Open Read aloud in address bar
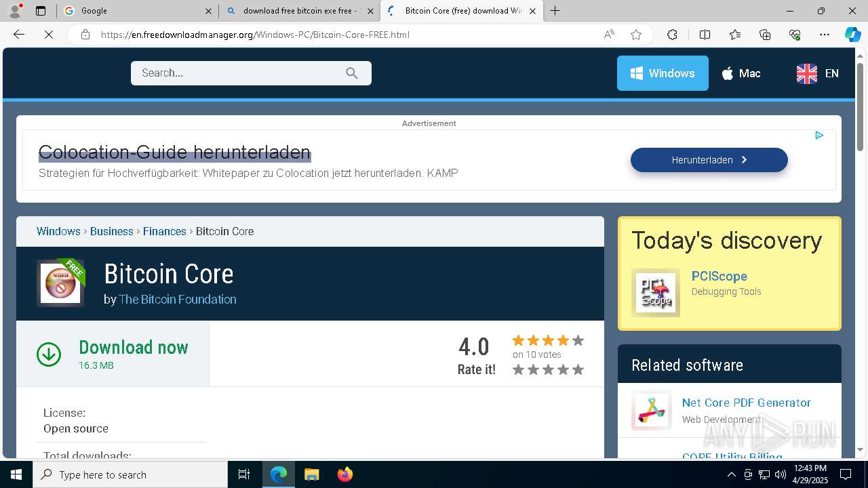 [609, 35]
